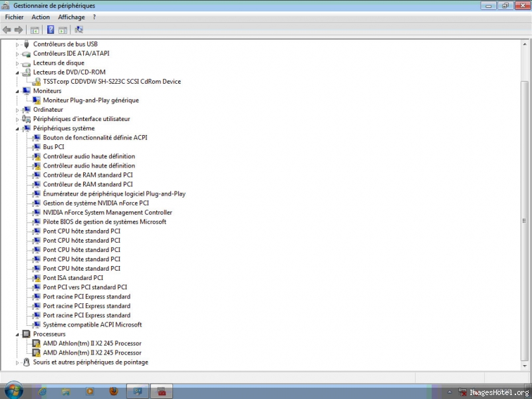The width and height of the screenshot is (532, 399).
Task: Click Moniteur Plug-and-Play générique warning icon
Action: [37, 100]
